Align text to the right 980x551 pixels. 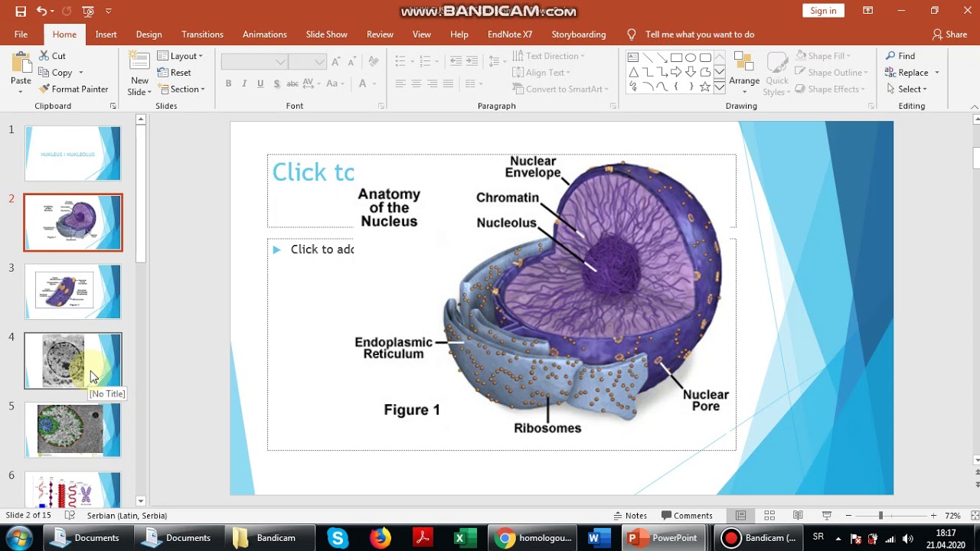433,83
